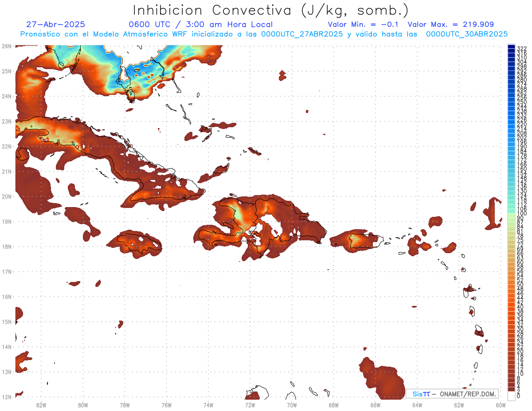Click the '68W' longitude label

pos(334,404)
